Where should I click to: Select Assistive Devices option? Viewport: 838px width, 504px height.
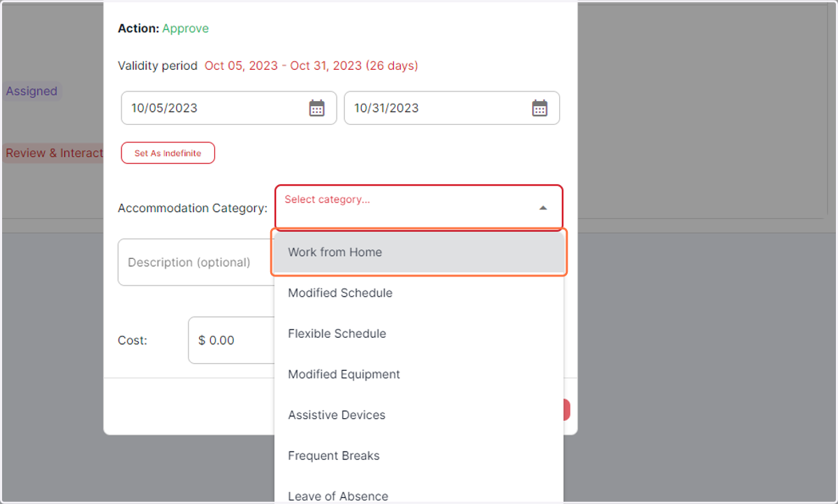pos(419,415)
